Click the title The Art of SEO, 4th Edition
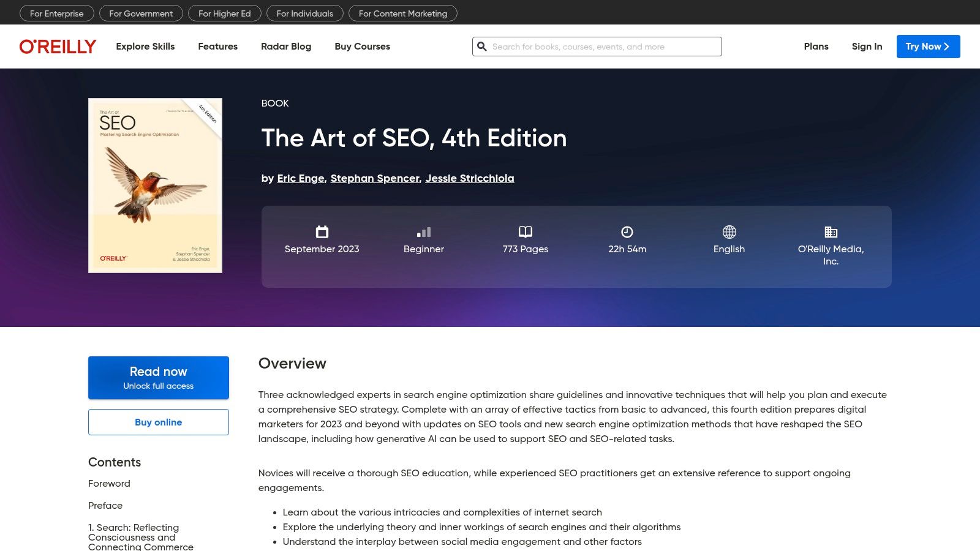This screenshot has width=980, height=551. [x=414, y=138]
